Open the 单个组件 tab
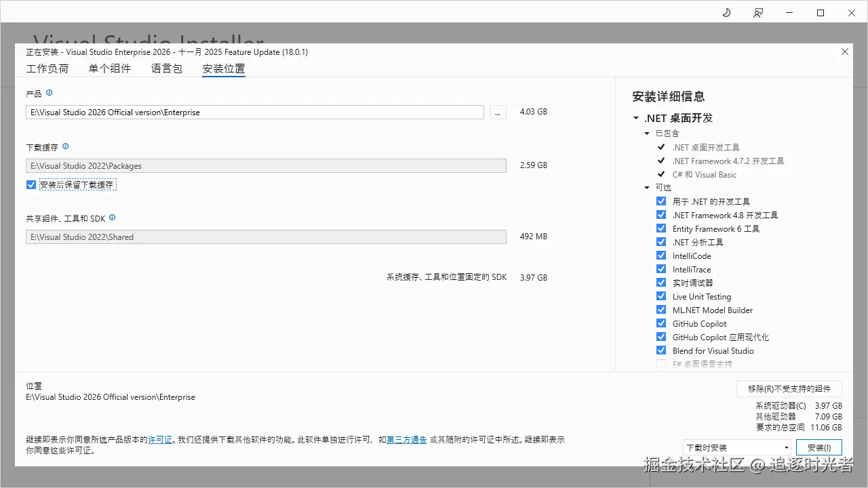Image resolution: width=868 pixels, height=488 pixels. [x=110, y=68]
